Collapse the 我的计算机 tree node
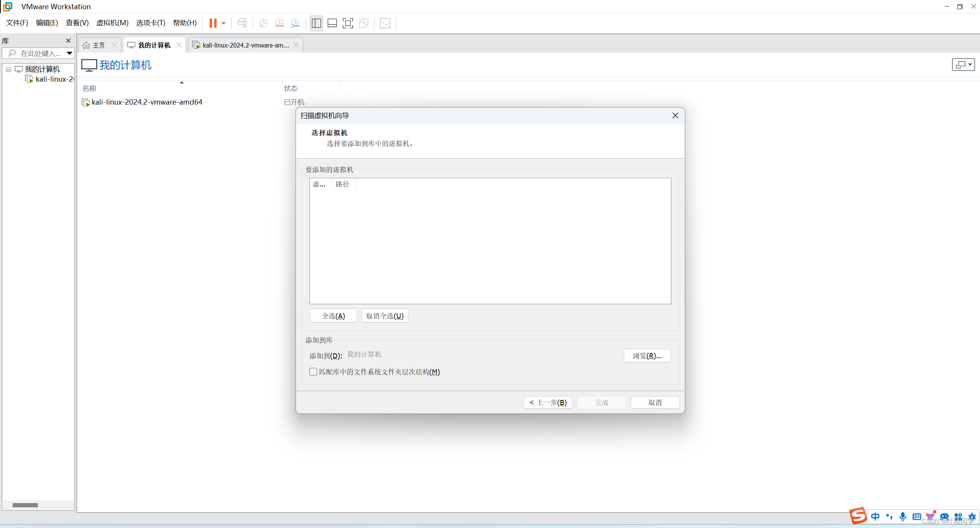The image size is (980, 528). click(8, 70)
